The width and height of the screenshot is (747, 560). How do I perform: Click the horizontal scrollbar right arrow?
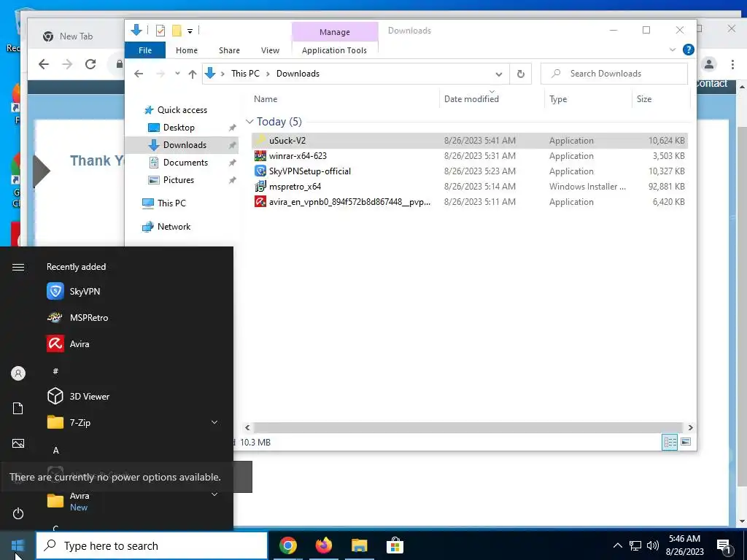tap(690, 427)
